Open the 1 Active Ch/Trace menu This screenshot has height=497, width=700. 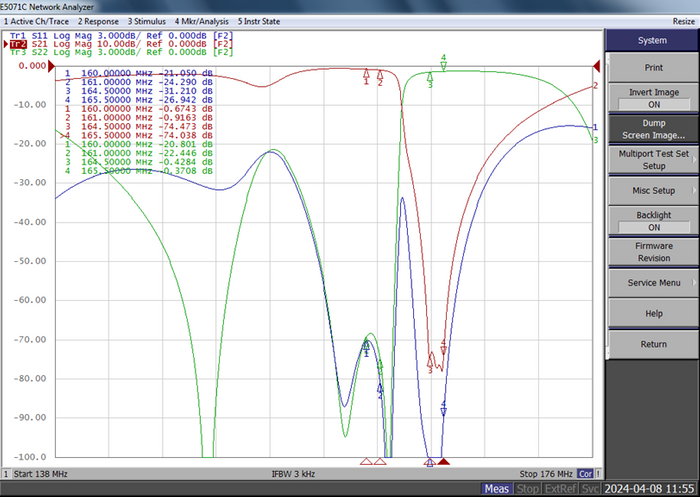coord(36,20)
